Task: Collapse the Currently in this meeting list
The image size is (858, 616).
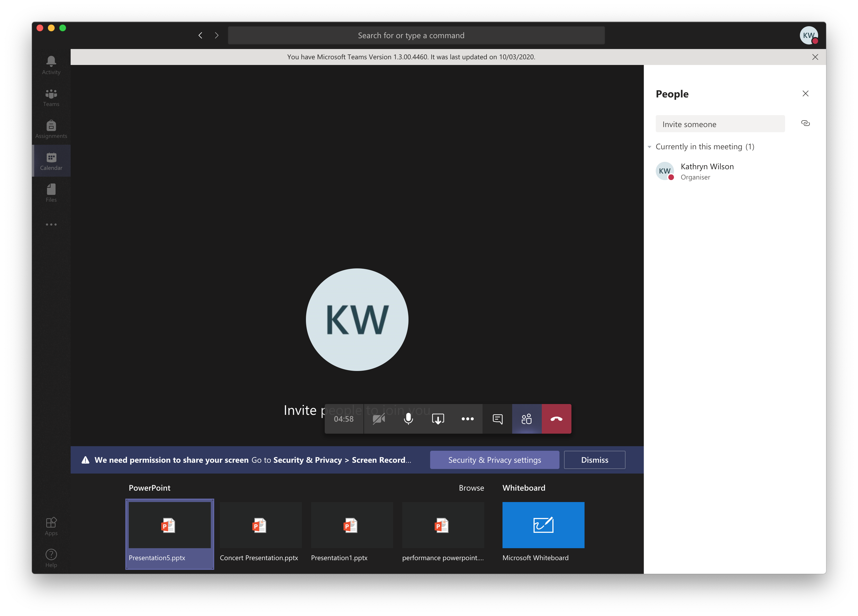Action: point(649,147)
